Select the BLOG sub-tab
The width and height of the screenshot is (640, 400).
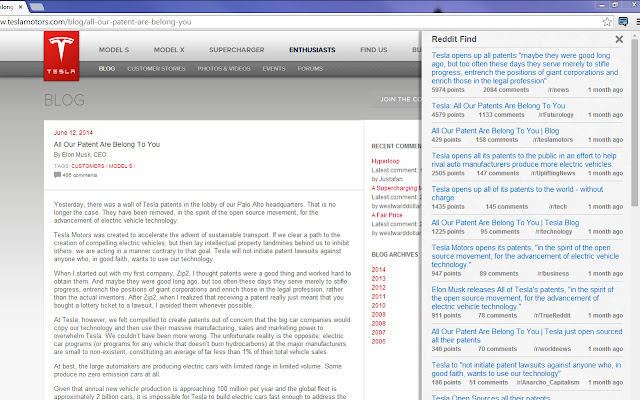[x=107, y=69]
